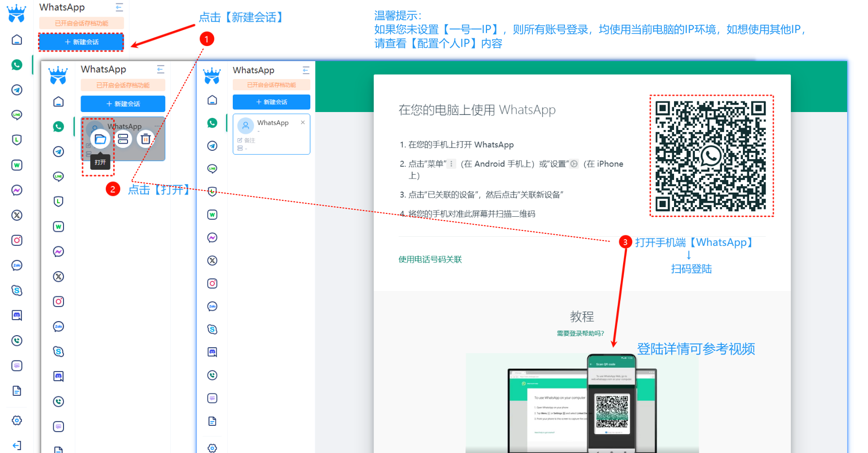Screen dimensions: 868x453
Task: Open the 需要登录帮助吗? help link
Action: tap(580, 333)
